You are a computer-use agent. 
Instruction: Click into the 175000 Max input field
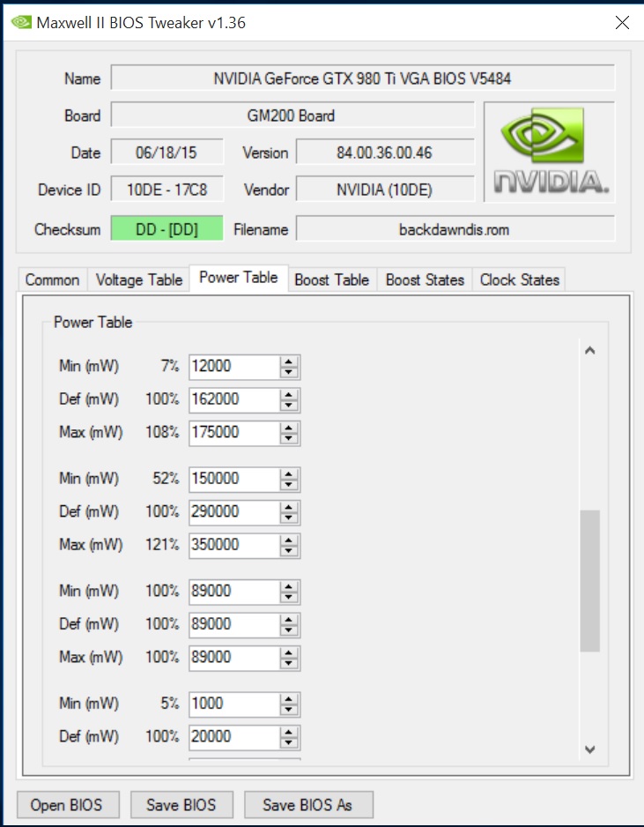(x=234, y=433)
